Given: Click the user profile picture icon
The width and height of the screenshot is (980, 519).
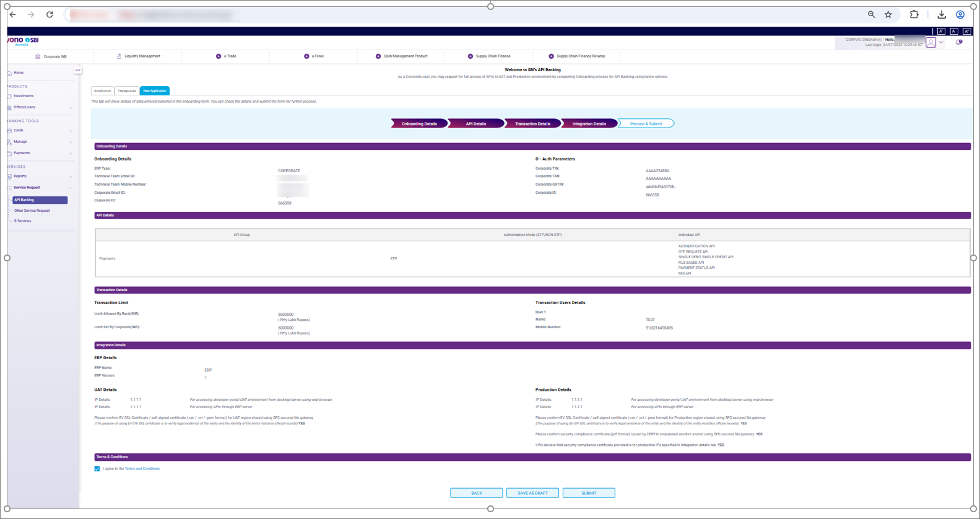Looking at the screenshot, I should pyautogui.click(x=930, y=43).
